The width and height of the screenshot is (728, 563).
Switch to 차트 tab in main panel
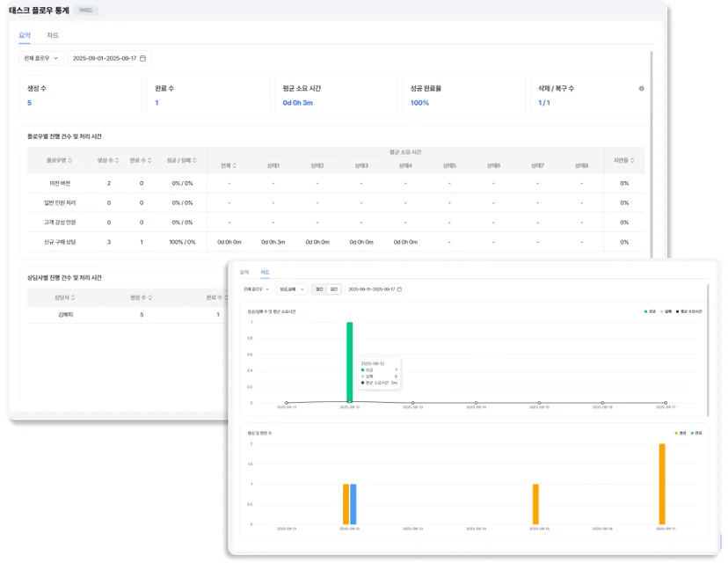pyautogui.click(x=53, y=35)
